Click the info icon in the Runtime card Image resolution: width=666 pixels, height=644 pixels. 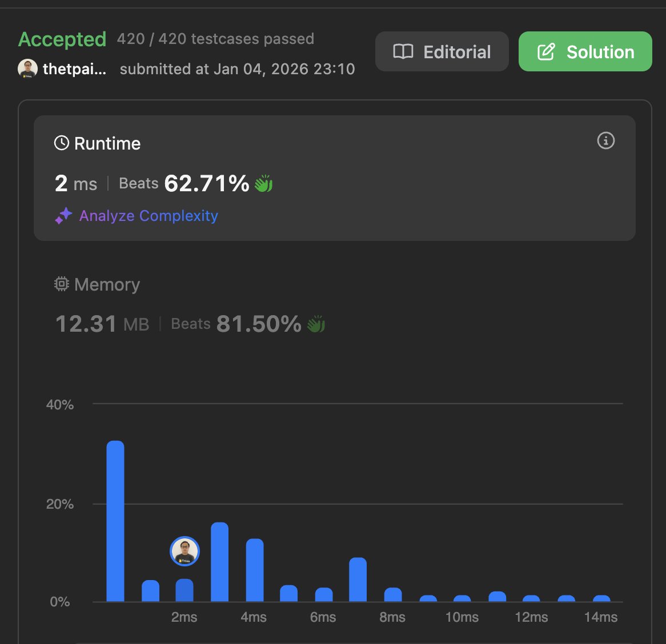pos(605,140)
